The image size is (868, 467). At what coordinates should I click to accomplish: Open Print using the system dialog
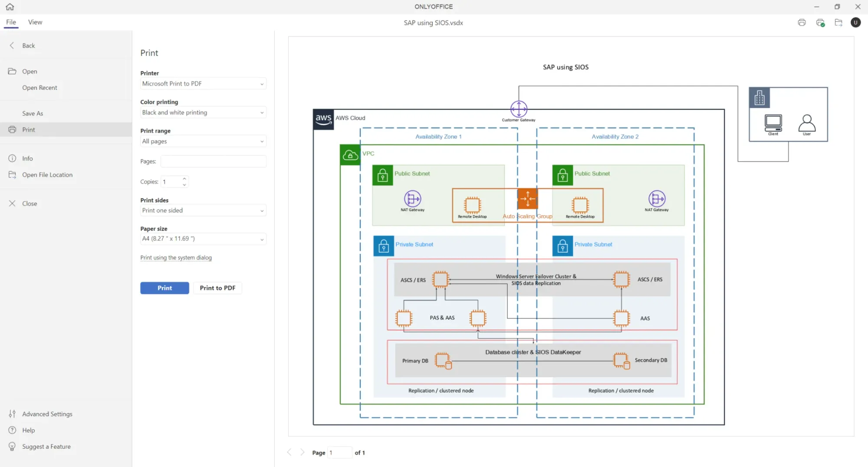pyautogui.click(x=176, y=257)
